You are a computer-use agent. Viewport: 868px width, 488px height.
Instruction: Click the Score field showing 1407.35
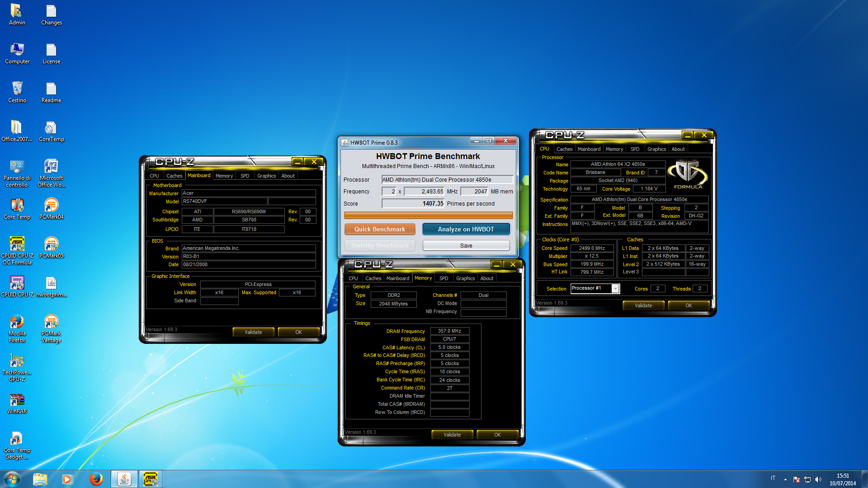[x=413, y=203]
